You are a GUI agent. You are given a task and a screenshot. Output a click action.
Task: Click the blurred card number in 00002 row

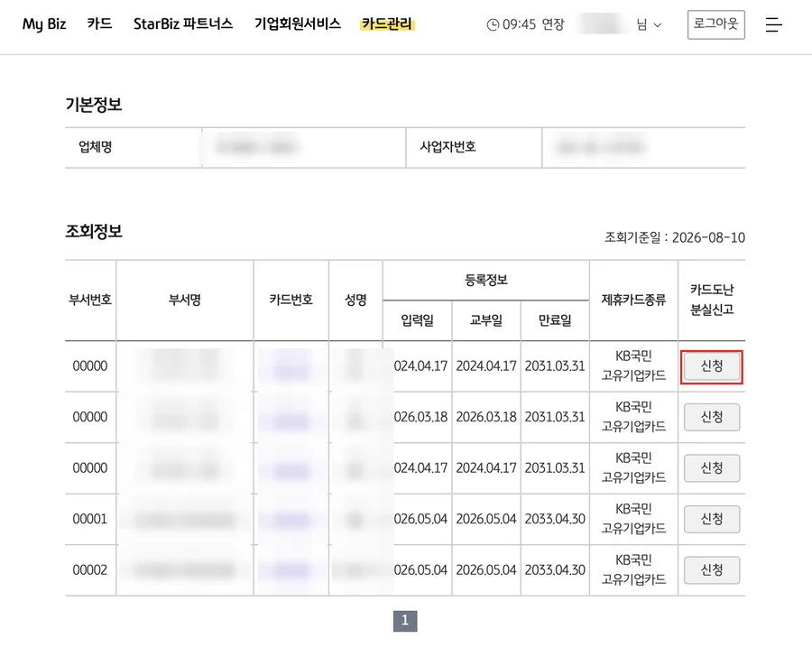tap(291, 570)
